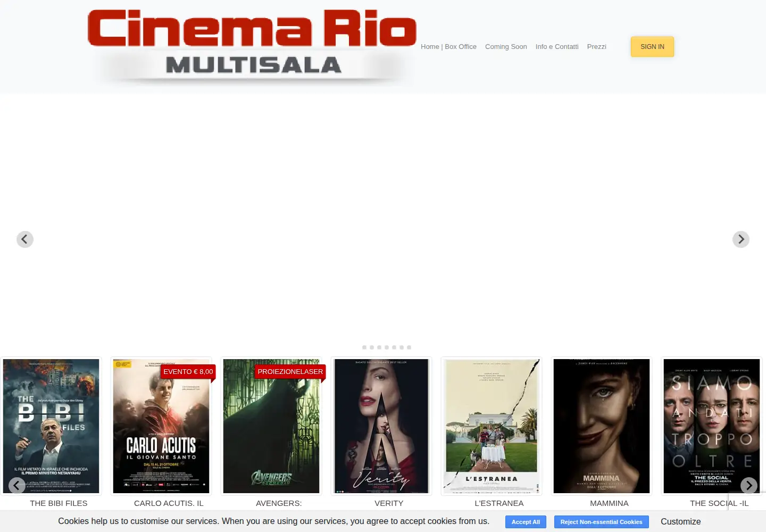Open Info e Contatti page
Image resolution: width=766 pixels, height=532 pixels.
coord(557,47)
